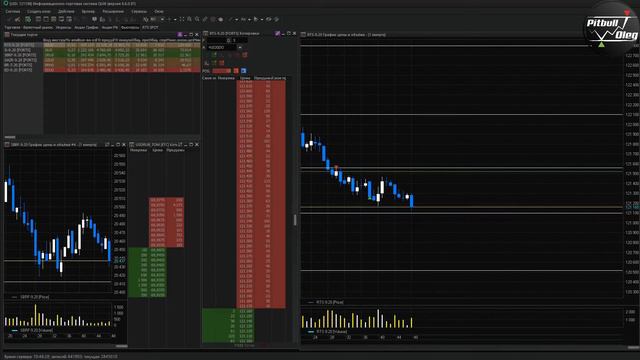Open the Система menu
The width and height of the screenshot is (640, 360).
[13, 11]
